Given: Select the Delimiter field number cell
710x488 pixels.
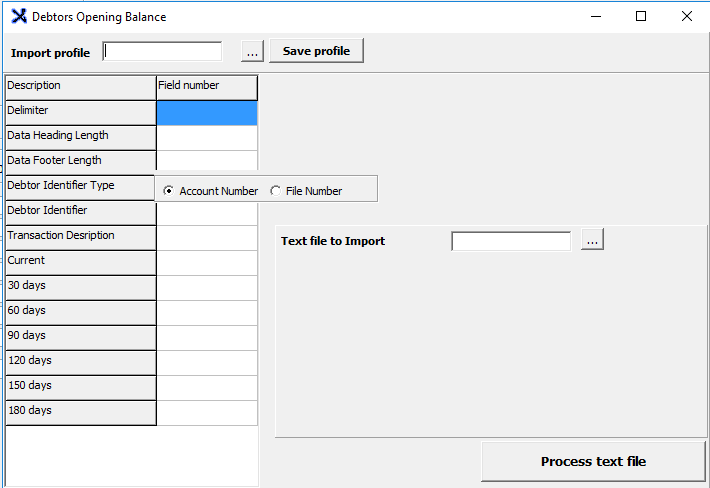Looking at the screenshot, I should point(207,113).
